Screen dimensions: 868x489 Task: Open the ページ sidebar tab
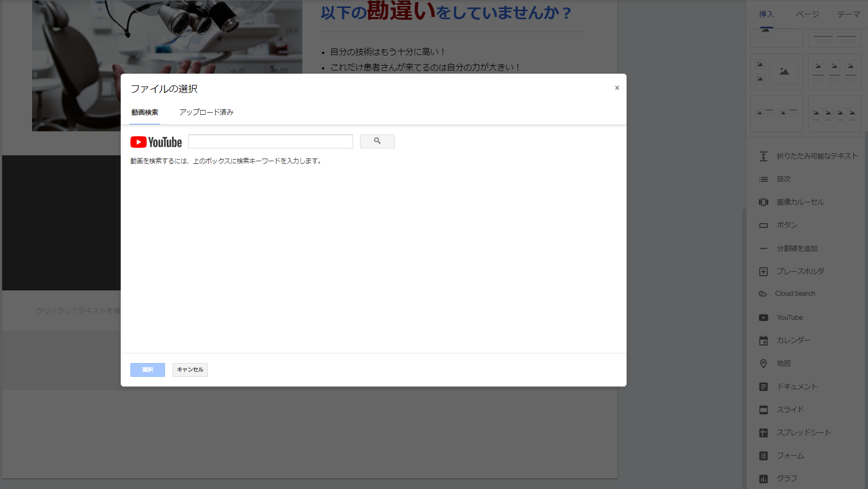(807, 14)
